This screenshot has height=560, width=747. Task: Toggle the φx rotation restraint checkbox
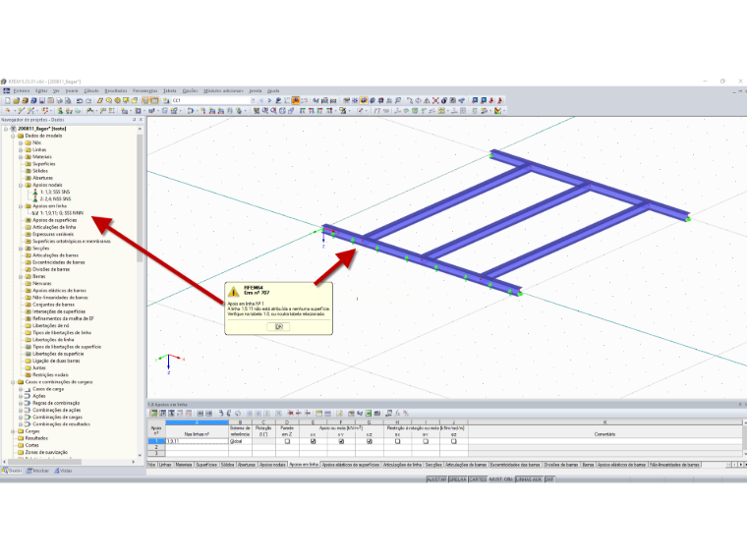[397, 441]
